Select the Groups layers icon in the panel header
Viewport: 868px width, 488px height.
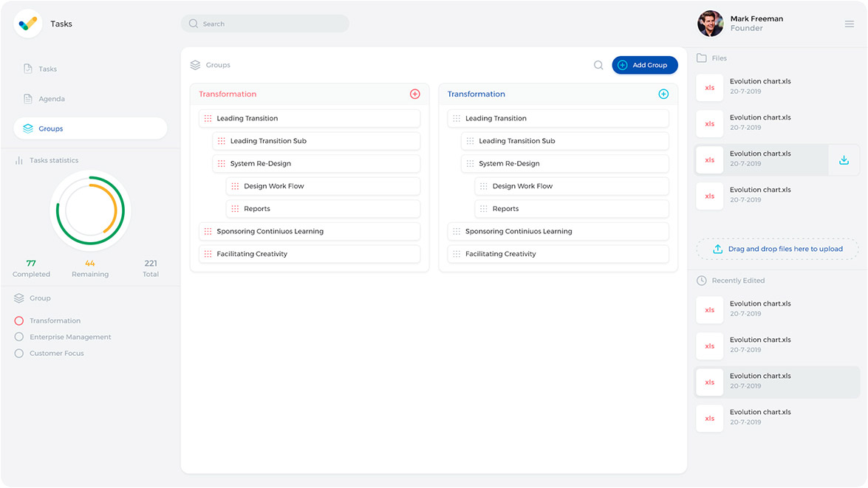(194, 65)
